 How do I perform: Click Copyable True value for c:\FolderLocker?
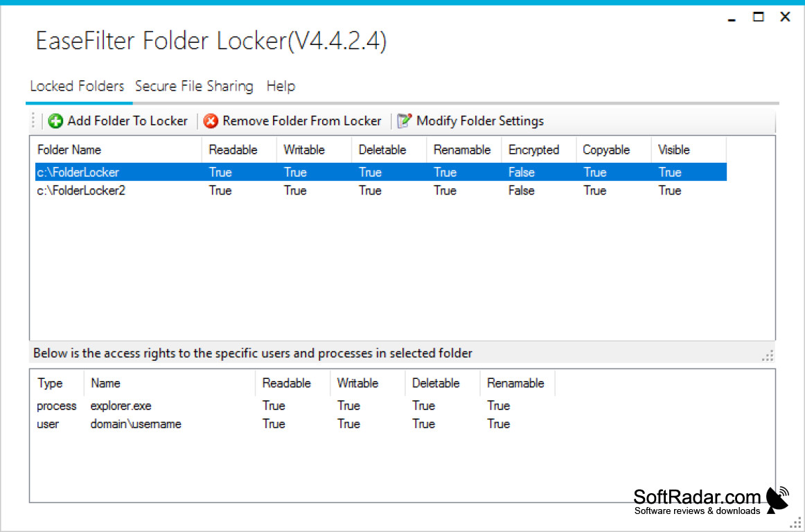(x=595, y=172)
